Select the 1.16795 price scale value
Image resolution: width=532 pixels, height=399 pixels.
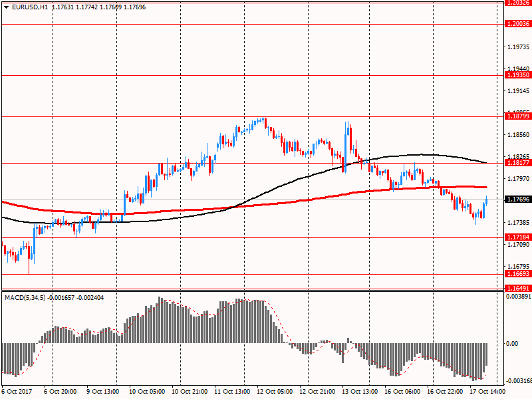click(x=518, y=267)
